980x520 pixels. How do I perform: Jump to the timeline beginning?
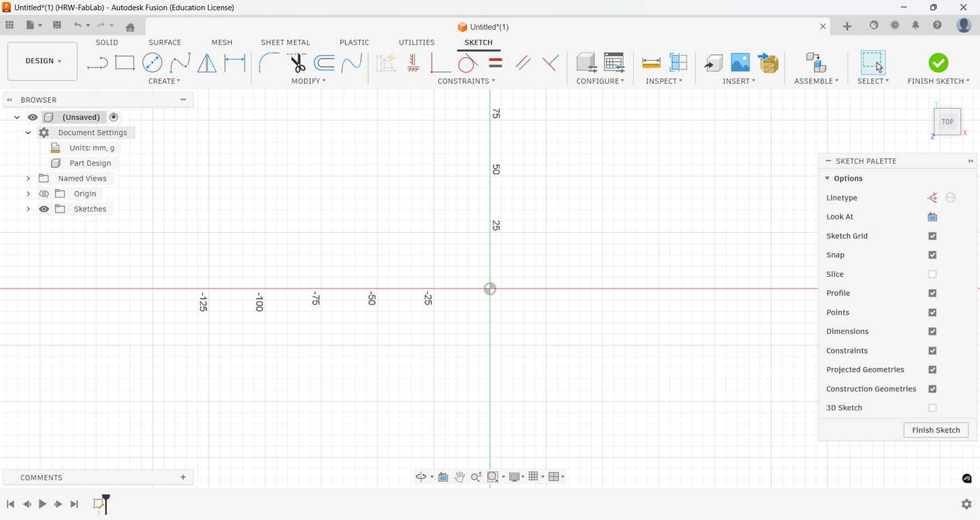tap(10, 504)
